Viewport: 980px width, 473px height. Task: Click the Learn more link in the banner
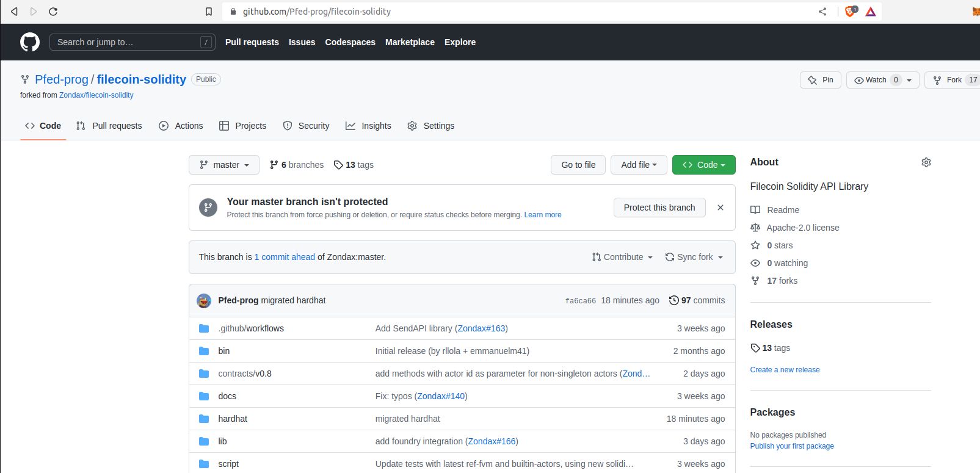[543, 215]
